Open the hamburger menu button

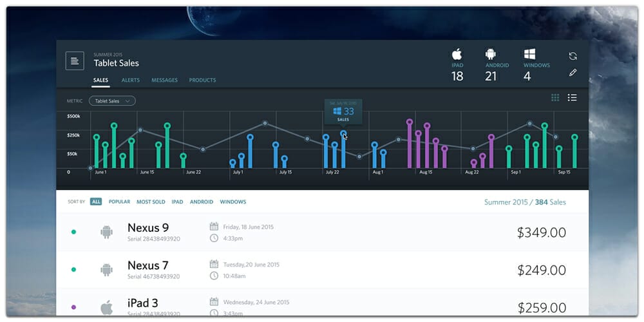coord(75,61)
